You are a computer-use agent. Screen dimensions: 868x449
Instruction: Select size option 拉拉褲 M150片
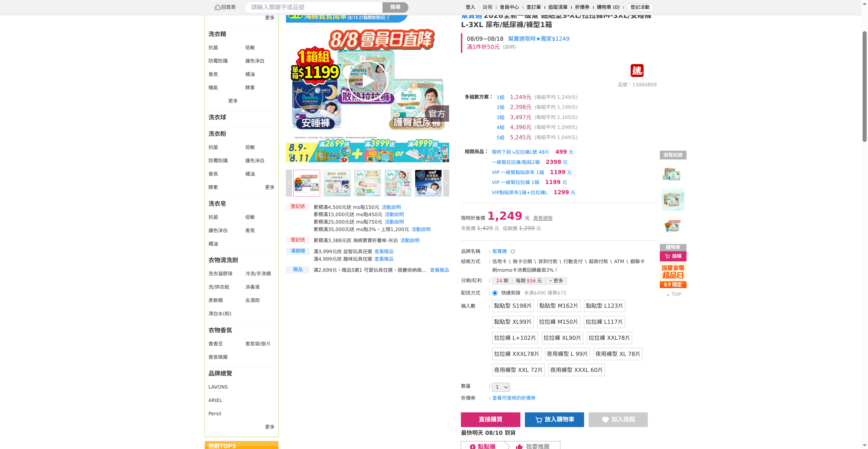point(559,322)
